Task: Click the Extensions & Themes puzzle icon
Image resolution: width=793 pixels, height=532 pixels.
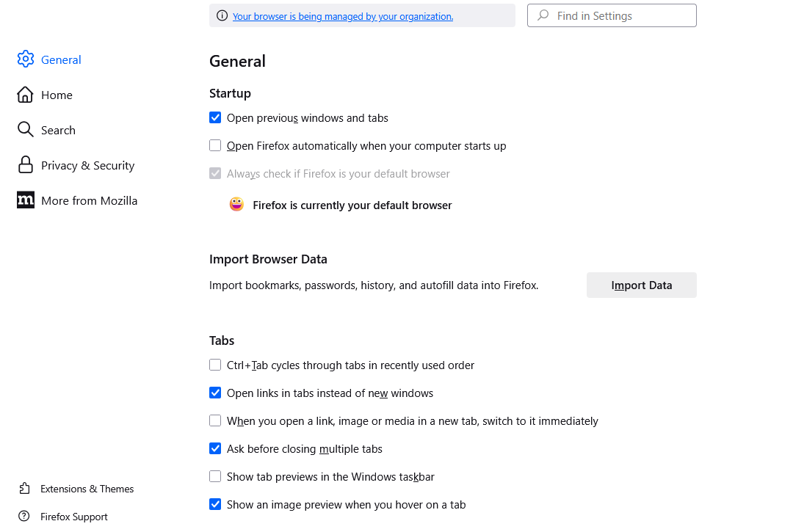Action: [25, 489]
